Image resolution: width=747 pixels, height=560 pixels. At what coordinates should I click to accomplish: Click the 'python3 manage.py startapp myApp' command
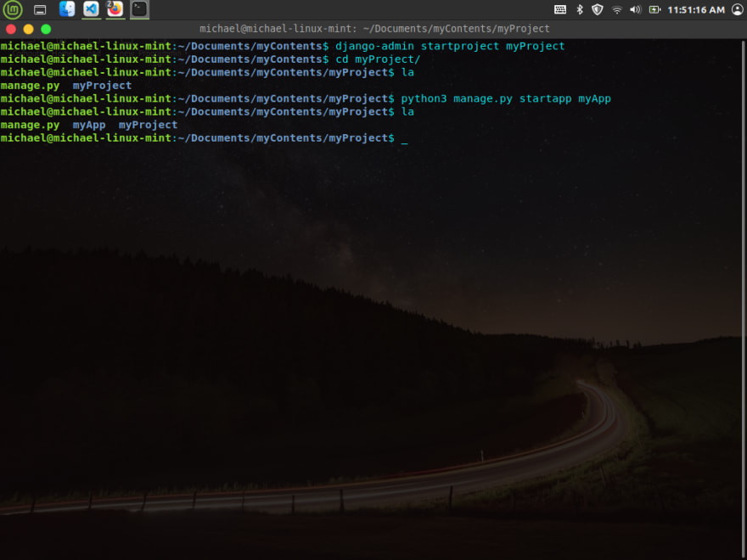(x=505, y=99)
